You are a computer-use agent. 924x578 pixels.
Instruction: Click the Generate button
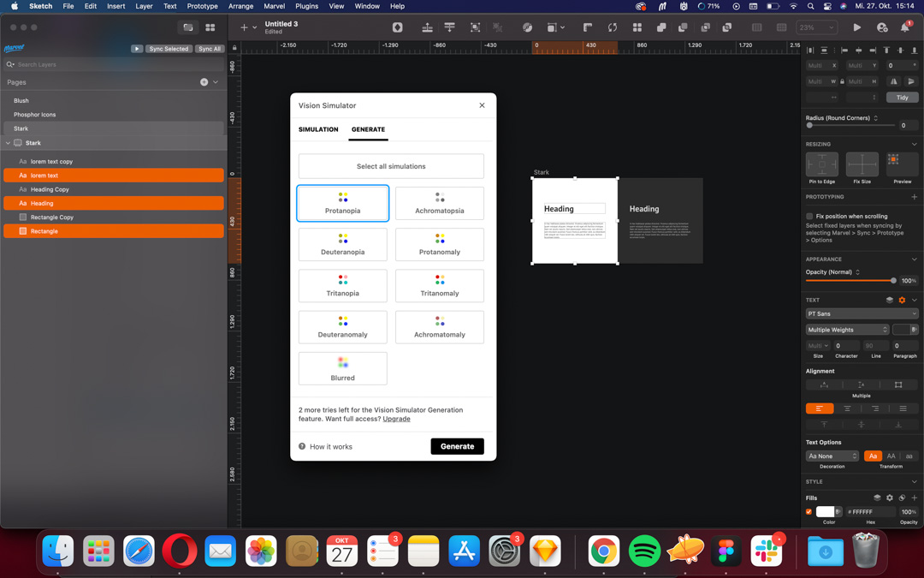click(x=457, y=446)
